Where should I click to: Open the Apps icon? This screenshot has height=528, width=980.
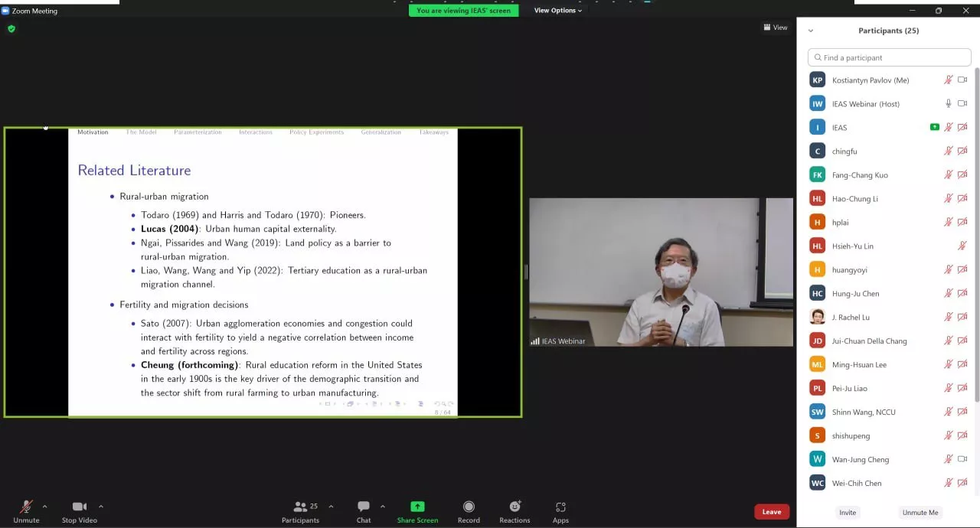pyautogui.click(x=560, y=507)
